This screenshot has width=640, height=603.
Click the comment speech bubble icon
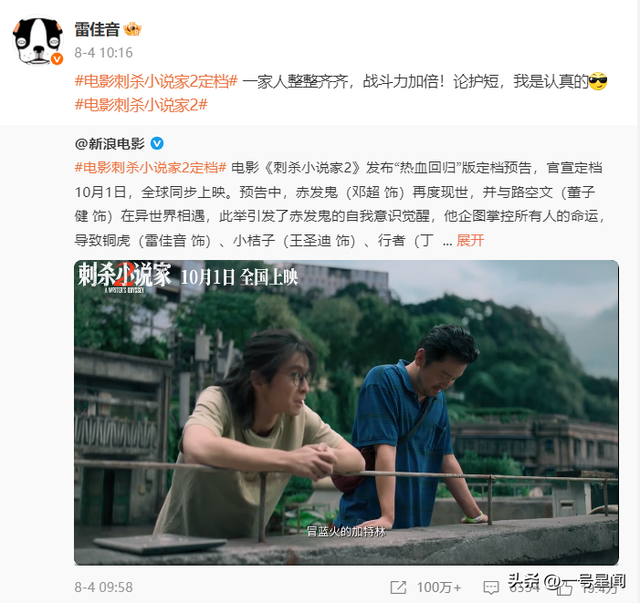pyautogui.click(x=491, y=587)
